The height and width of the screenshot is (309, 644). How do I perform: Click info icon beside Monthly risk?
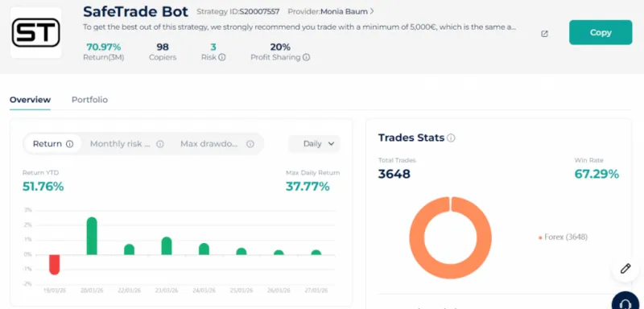pos(160,144)
